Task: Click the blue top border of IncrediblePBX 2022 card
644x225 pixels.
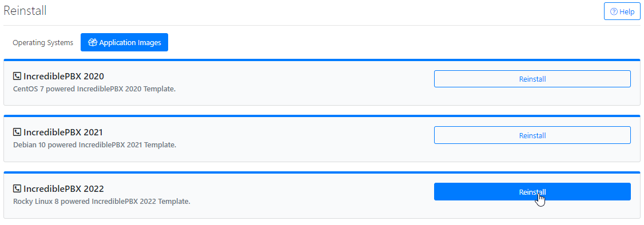Action: 322,172
